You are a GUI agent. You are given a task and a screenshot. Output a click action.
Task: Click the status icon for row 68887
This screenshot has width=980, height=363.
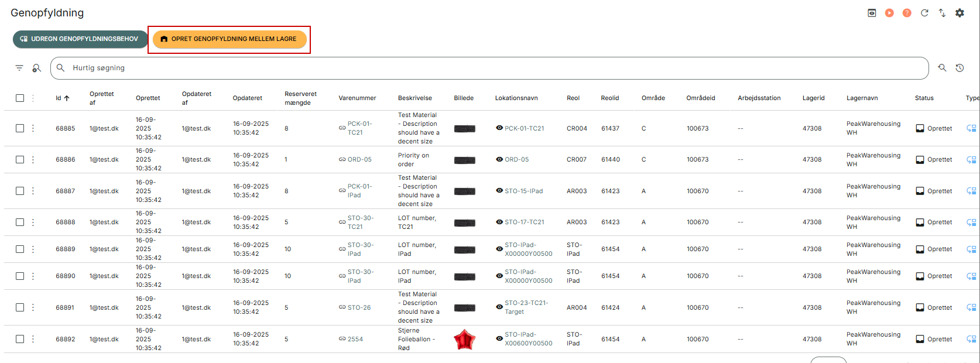(920, 191)
